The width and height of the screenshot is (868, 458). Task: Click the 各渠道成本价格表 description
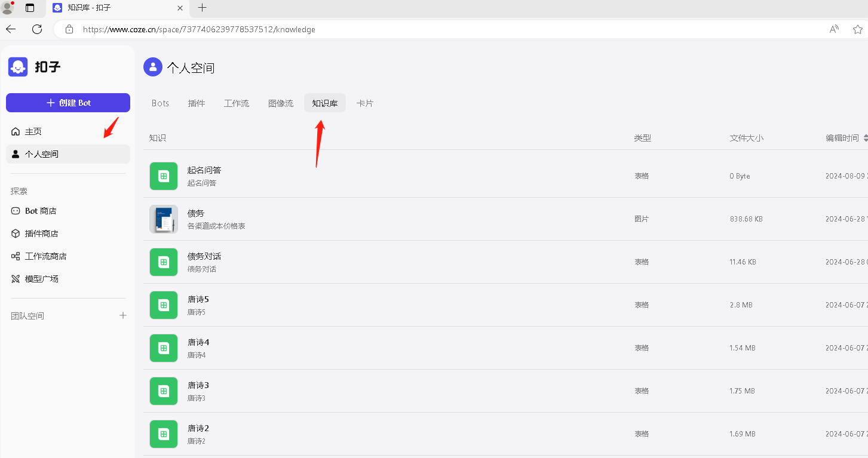(x=216, y=226)
